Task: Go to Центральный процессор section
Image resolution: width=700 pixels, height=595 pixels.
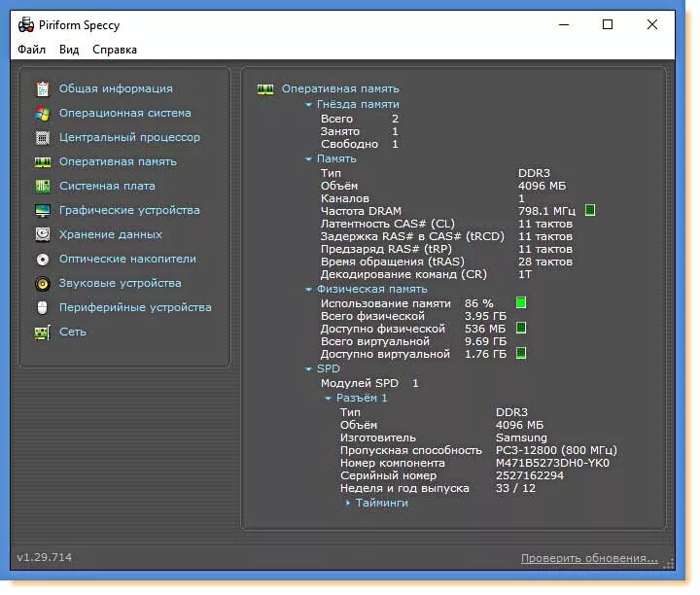Action: [x=129, y=137]
